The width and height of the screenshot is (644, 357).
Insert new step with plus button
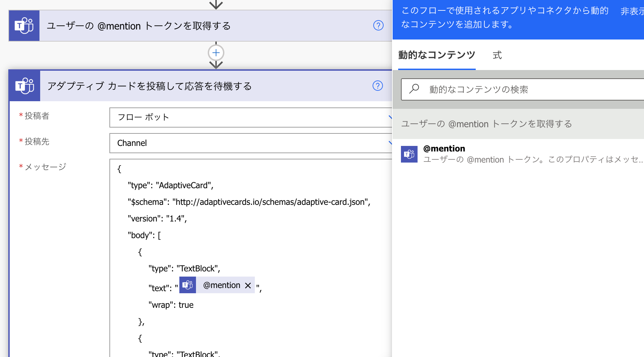[x=216, y=53]
